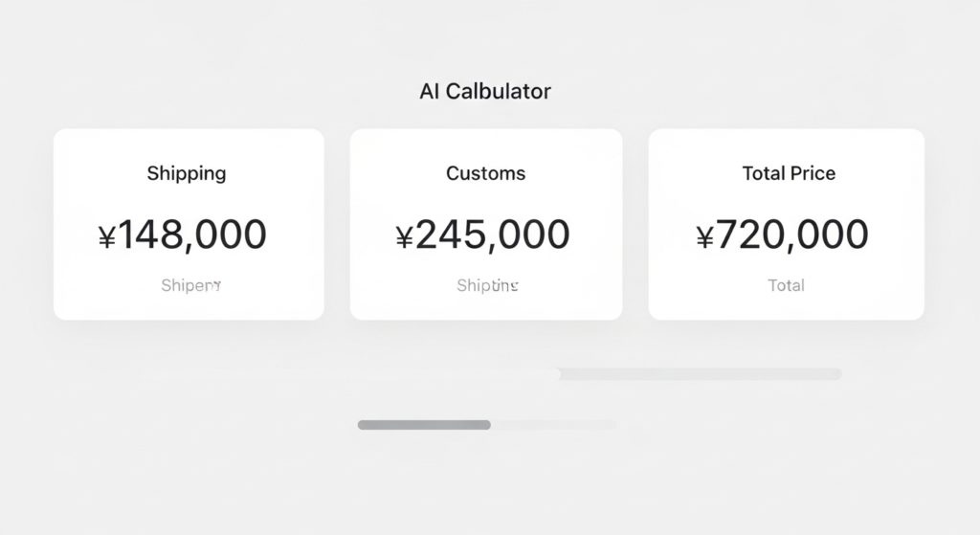980x535 pixels.
Task: Click the AI Calbulator title
Action: click(x=485, y=92)
